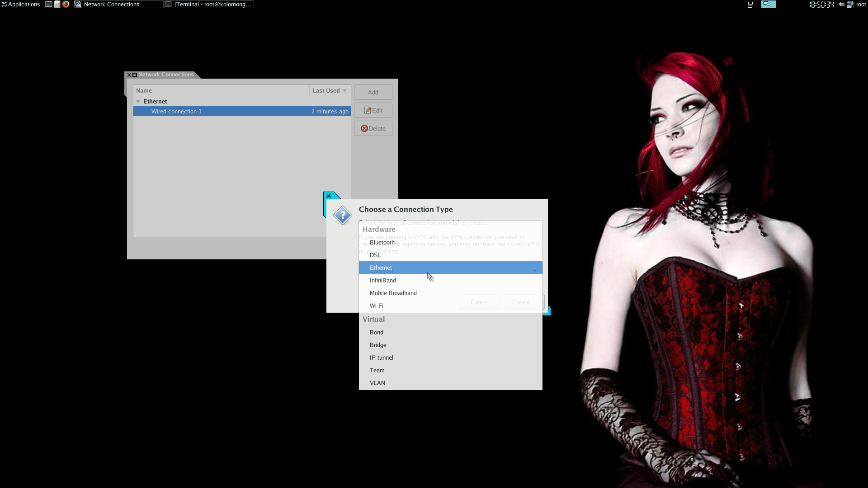The image size is (868, 488).
Task: Close the Network Connections window
Action: click(x=129, y=75)
